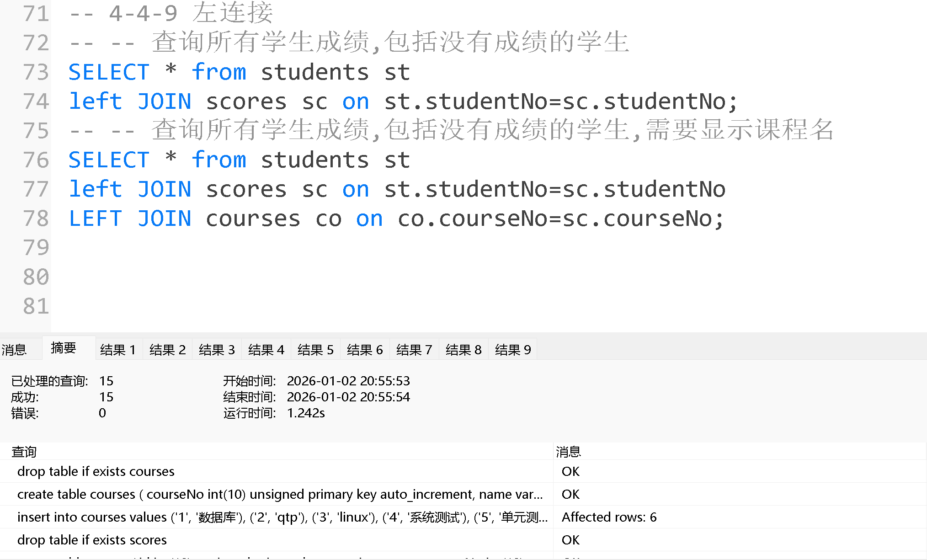Click the 开始时间 timestamp value
The width and height of the screenshot is (927, 560).
(x=349, y=381)
